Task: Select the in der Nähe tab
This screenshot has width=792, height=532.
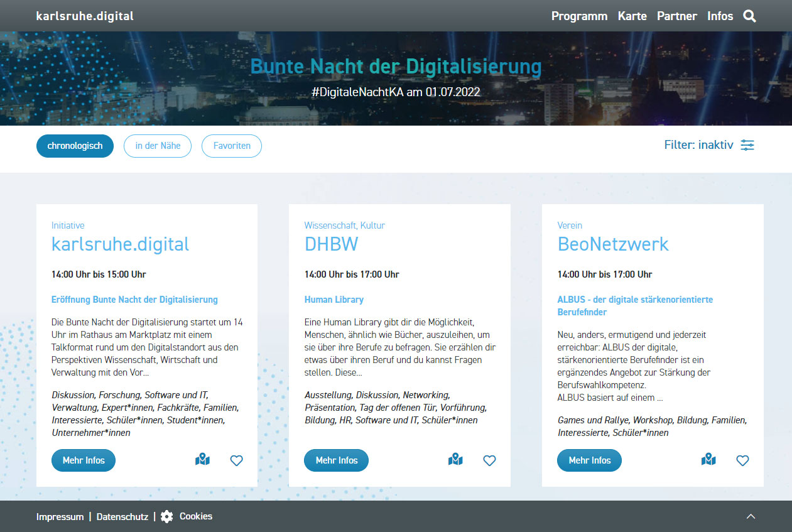Action: click(158, 146)
